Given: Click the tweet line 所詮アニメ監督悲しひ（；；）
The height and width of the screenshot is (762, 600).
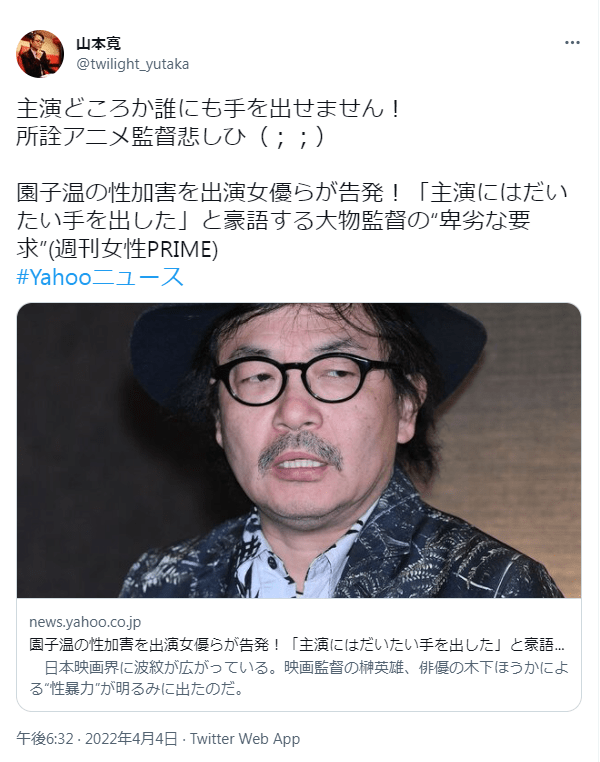Looking at the screenshot, I should pyautogui.click(x=171, y=137).
